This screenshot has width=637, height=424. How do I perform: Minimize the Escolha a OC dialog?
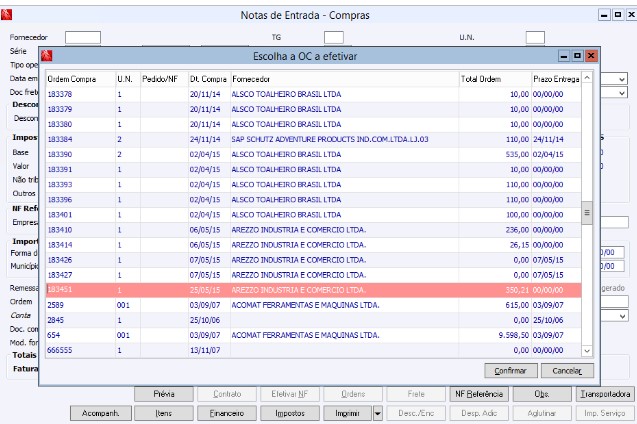(564, 56)
